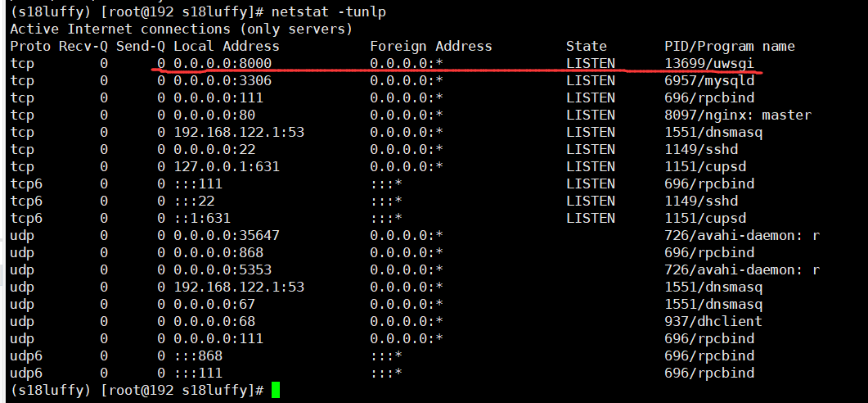Click 1149/sshd in the 0.0.0.0:22 row
The width and height of the screenshot is (868, 403).
point(701,149)
